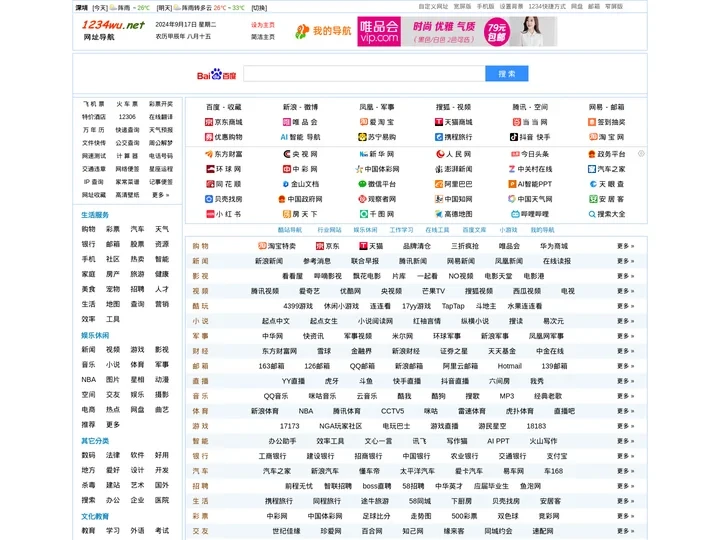720x540 pixels.
Task: Click the Baidu logo beside search box
Action: pyautogui.click(x=216, y=74)
